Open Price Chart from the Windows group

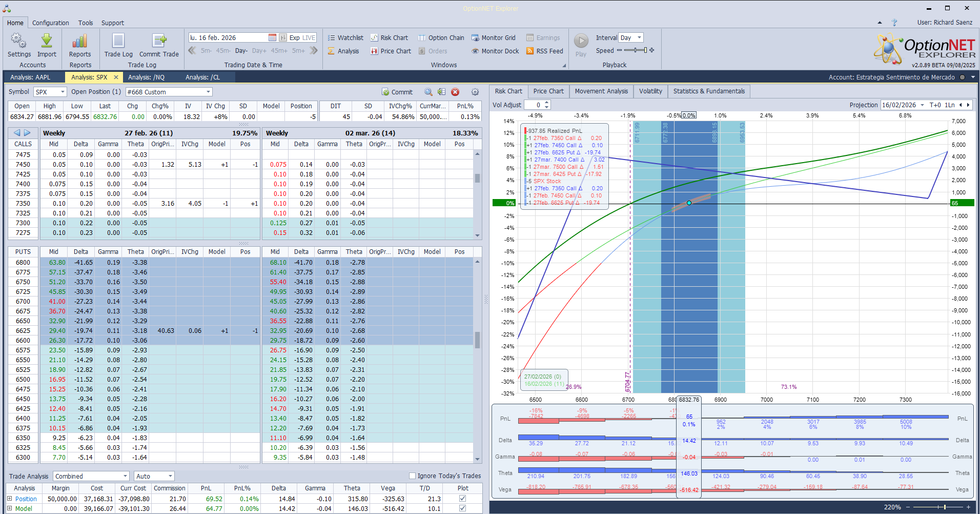pos(391,51)
